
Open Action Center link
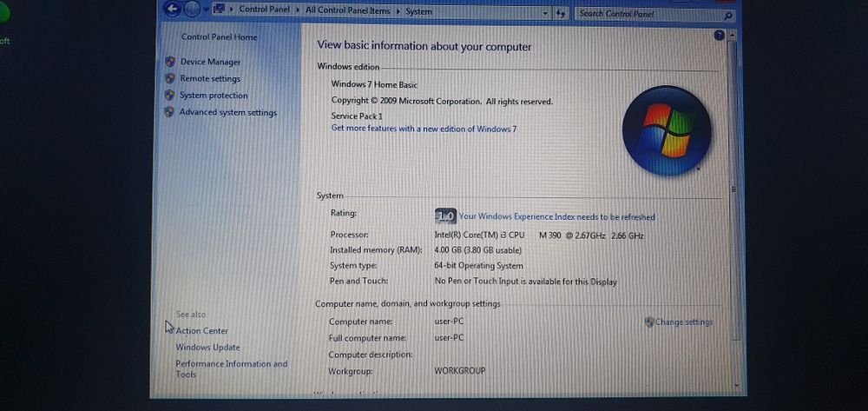(x=201, y=331)
